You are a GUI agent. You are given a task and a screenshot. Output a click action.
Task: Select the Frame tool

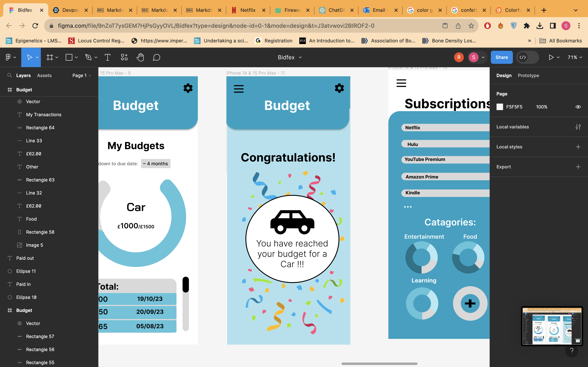click(x=50, y=57)
